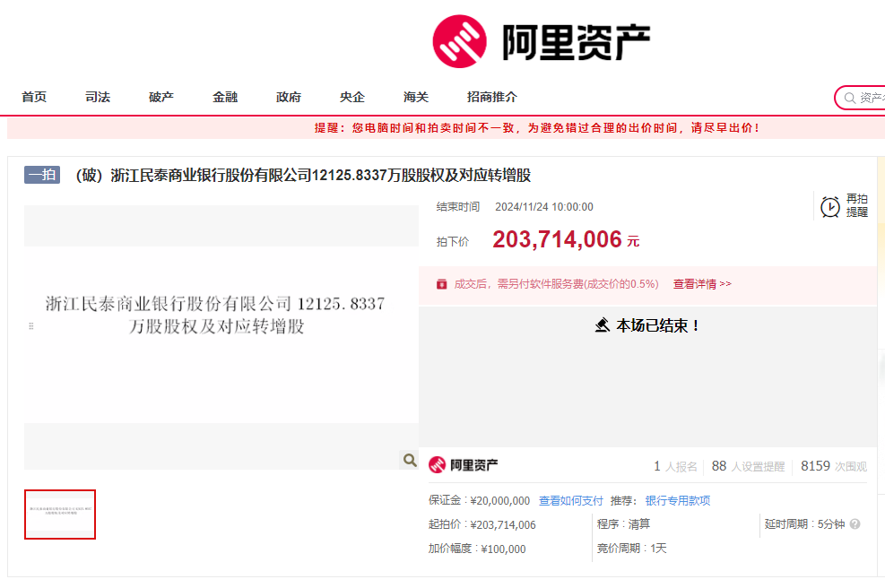This screenshot has height=588, width=885.
Task: Click the 程序 : 清算 text
Action: [x=623, y=524]
